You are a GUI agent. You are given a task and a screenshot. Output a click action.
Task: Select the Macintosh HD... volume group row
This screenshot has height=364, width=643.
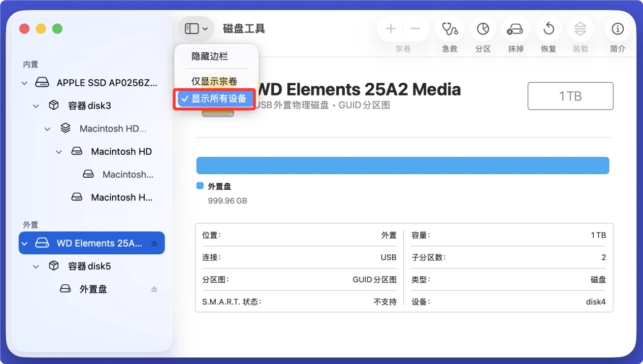click(92, 128)
